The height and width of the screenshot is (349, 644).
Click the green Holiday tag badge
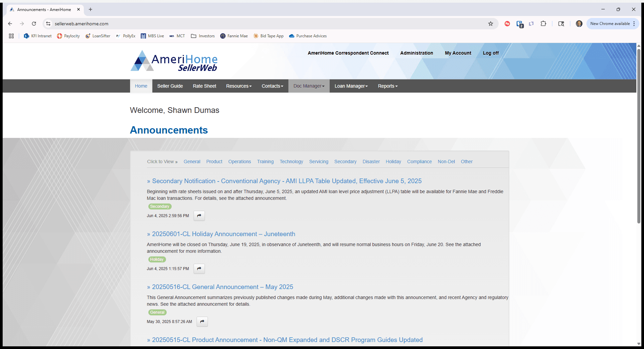click(157, 259)
